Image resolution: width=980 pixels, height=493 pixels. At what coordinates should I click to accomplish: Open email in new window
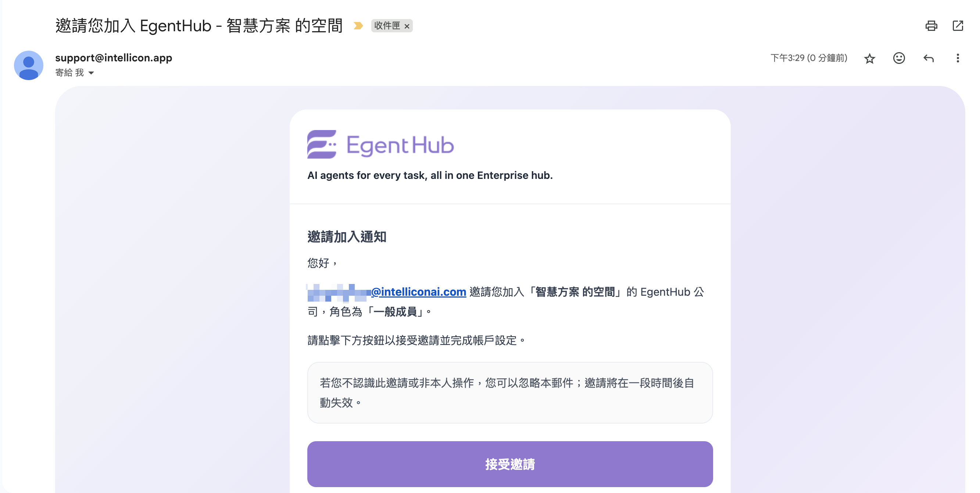click(x=958, y=26)
